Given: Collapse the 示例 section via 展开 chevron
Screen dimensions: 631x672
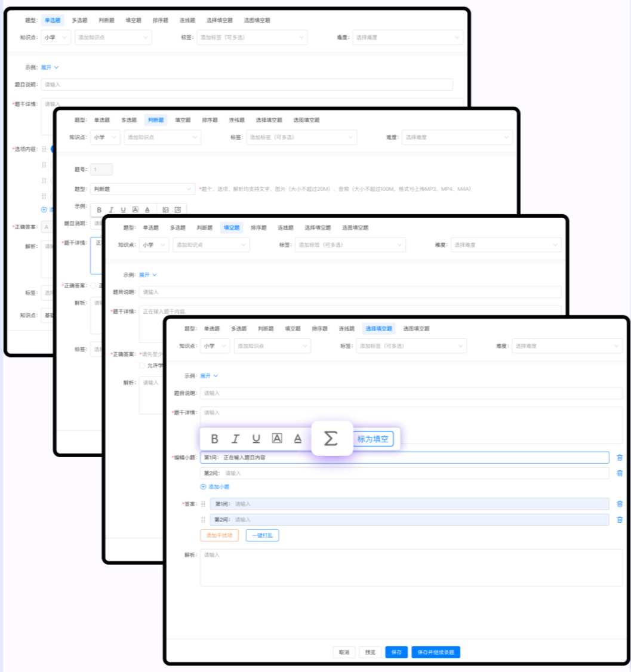Looking at the screenshot, I should (x=215, y=375).
